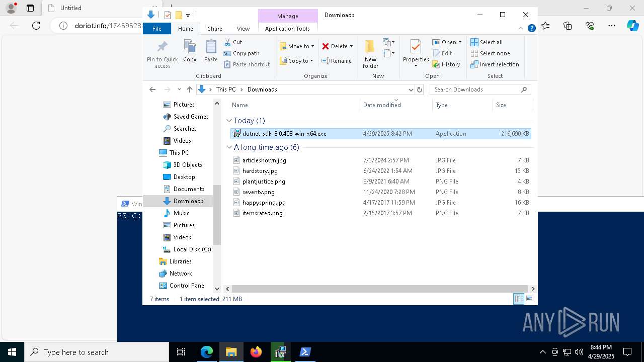
Task: Create a New folder
Action: coord(370,54)
